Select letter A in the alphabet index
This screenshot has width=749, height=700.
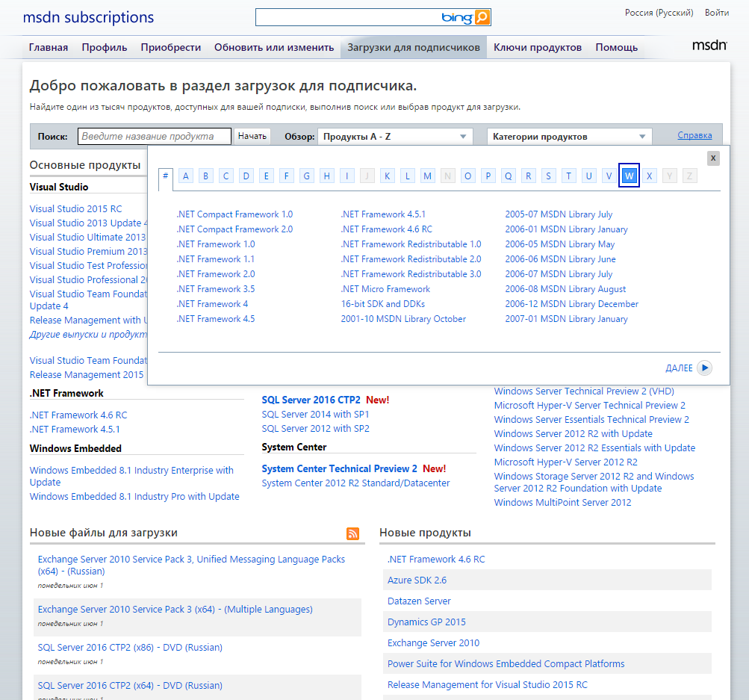(x=186, y=176)
